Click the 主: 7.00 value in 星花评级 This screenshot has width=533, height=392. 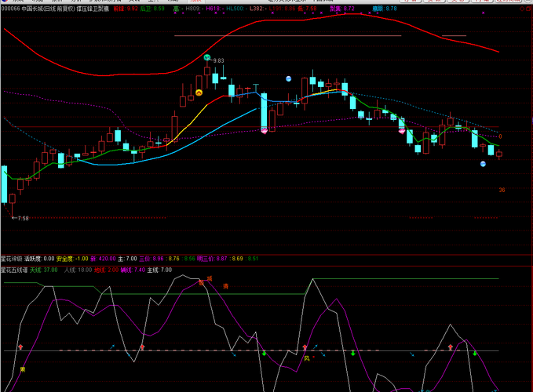pyautogui.click(x=127, y=259)
